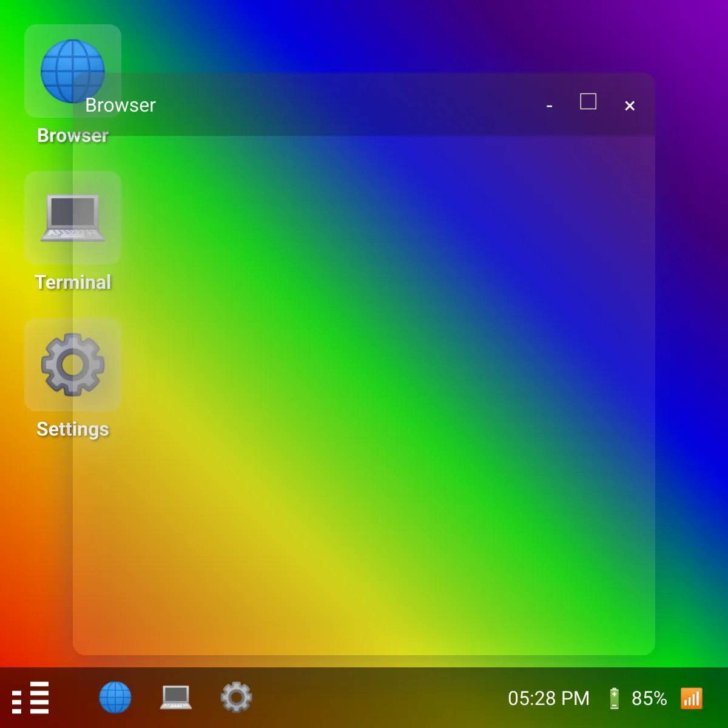Click the 85% battery percentage text
This screenshot has height=728, width=728.
[649, 698]
